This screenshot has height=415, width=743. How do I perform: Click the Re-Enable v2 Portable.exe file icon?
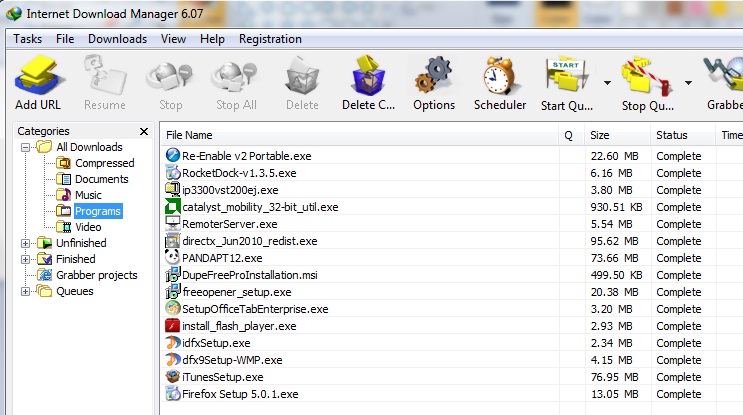172,155
